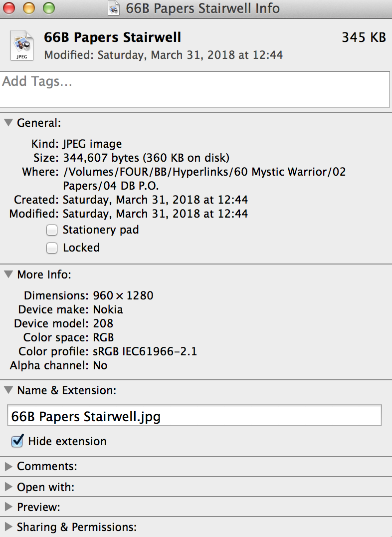Image resolution: width=392 pixels, height=537 pixels.
Task: Collapse the More Info section
Action: 8,274
